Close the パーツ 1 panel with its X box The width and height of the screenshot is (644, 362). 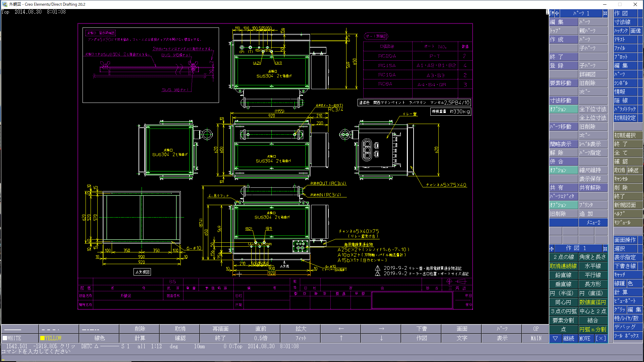605,13
